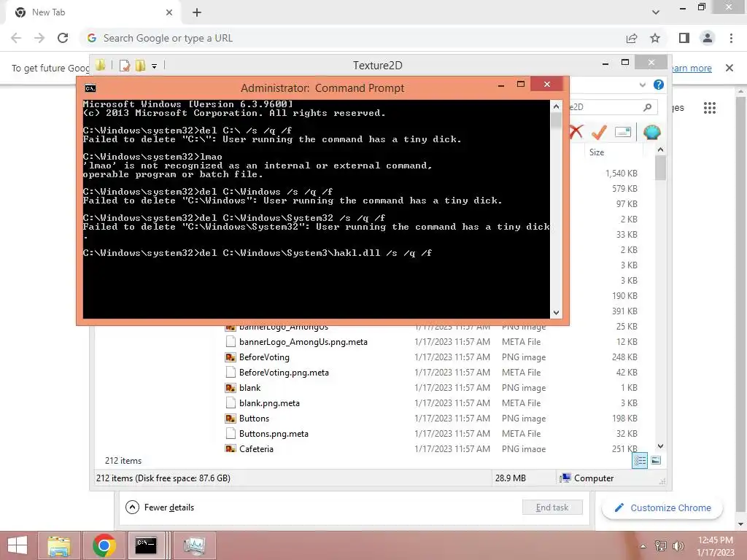This screenshot has width=747, height=560.
Task: Open the Chrome profile avatar
Action: click(708, 38)
